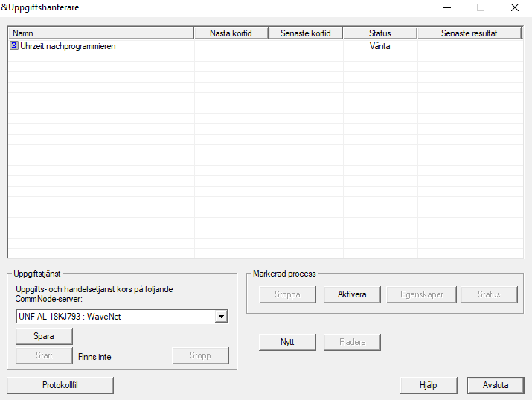532x400 pixels.
Task: Sort list by Namn column header
Action: pyautogui.click(x=100, y=33)
